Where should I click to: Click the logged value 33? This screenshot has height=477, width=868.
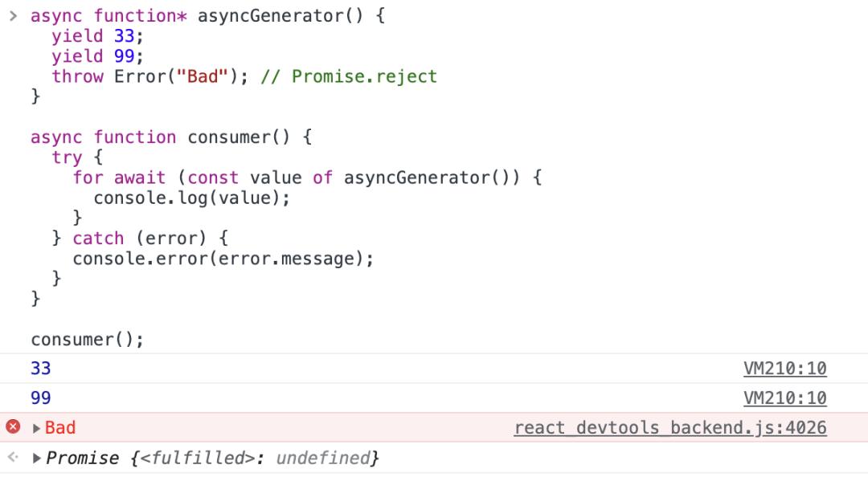(40, 367)
